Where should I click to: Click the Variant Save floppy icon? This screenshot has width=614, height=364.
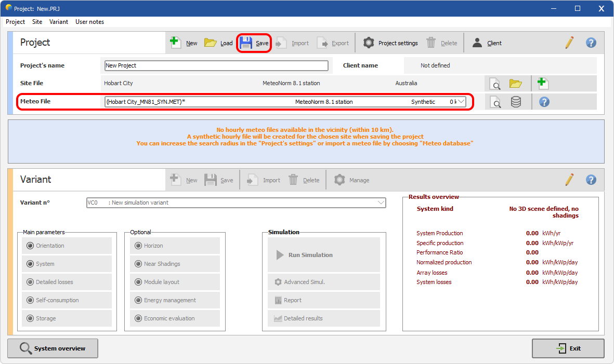click(x=210, y=180)
